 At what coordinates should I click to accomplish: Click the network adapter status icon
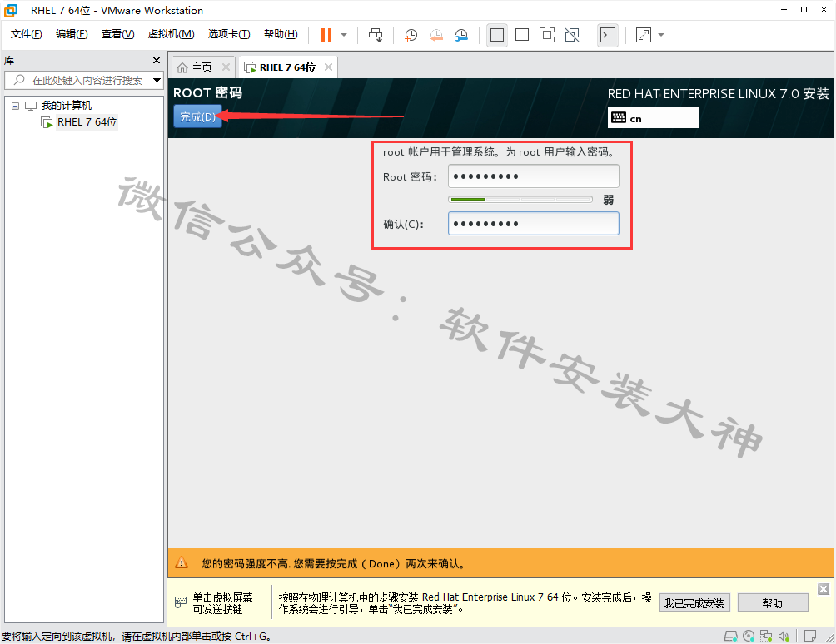(x=766, y=636)
